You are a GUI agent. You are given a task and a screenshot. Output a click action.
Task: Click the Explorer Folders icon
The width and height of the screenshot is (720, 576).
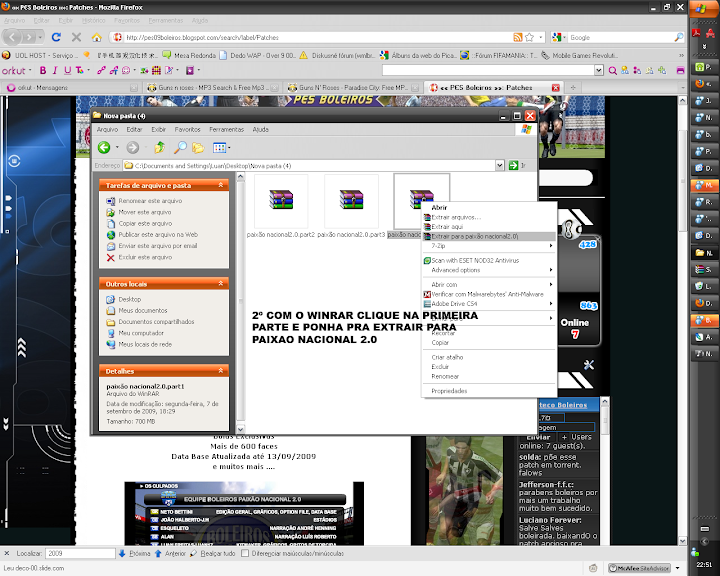(198, 147)
